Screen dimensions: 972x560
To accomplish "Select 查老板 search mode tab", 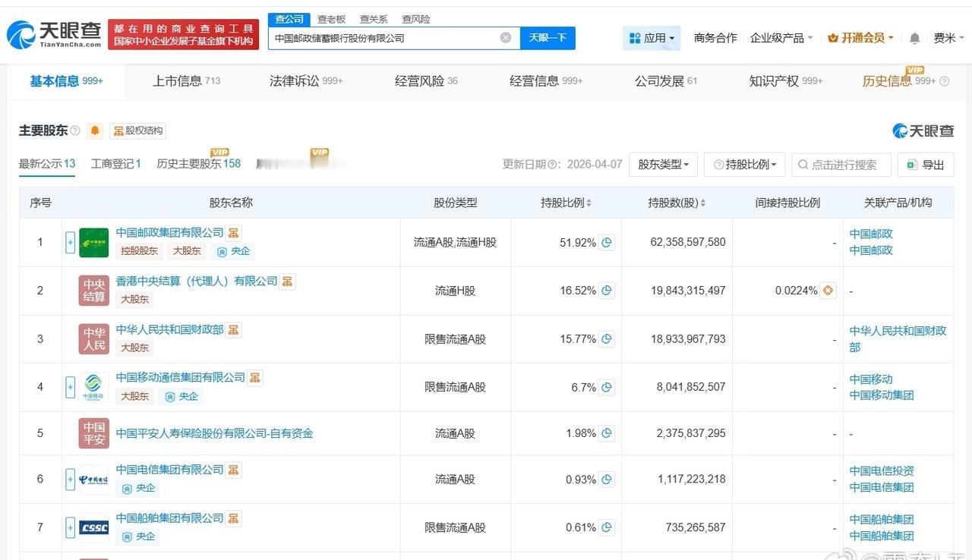I will pos(331,19).
